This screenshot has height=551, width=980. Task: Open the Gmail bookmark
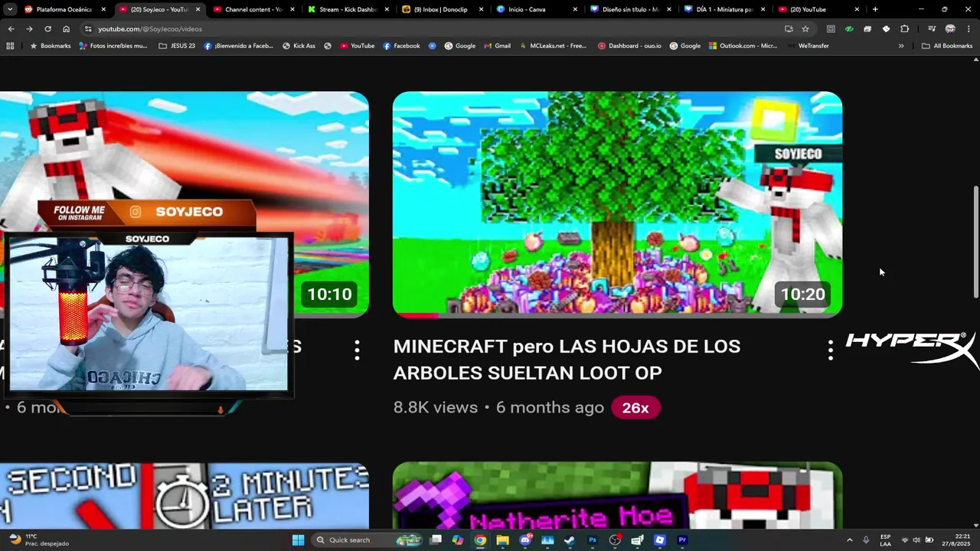(497, 46)
